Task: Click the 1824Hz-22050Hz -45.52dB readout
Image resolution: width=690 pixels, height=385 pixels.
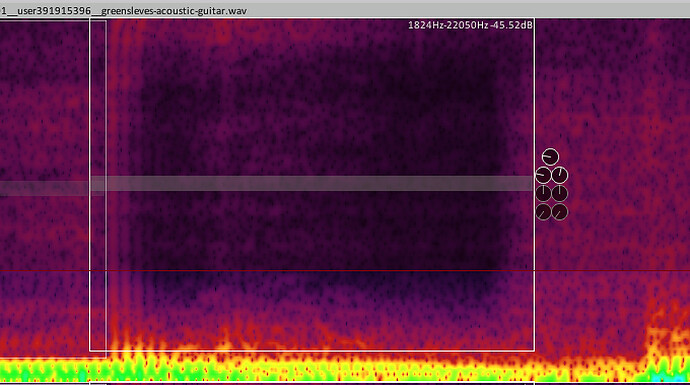Action: click(x=470, y=25)
